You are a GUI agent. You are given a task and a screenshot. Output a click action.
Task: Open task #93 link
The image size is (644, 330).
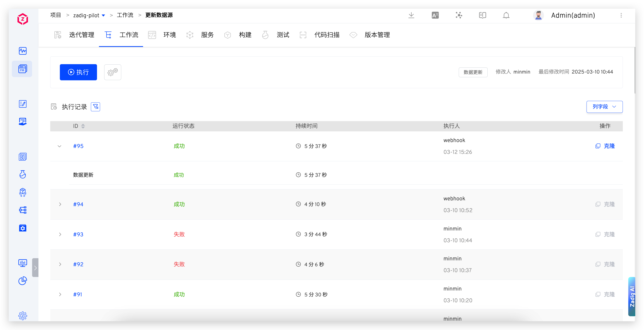pos(78,234)
